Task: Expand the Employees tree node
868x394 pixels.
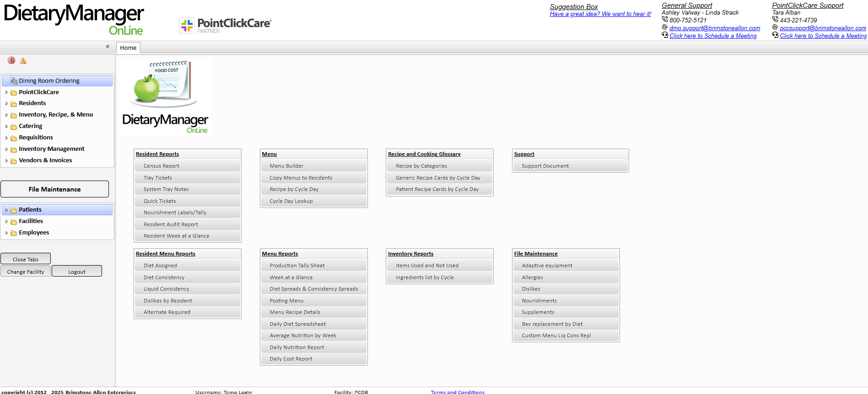Action: [6, 233]
